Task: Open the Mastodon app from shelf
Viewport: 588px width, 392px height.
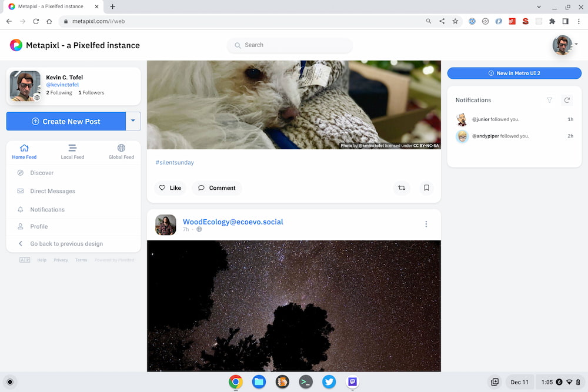Action: [352, 382]
